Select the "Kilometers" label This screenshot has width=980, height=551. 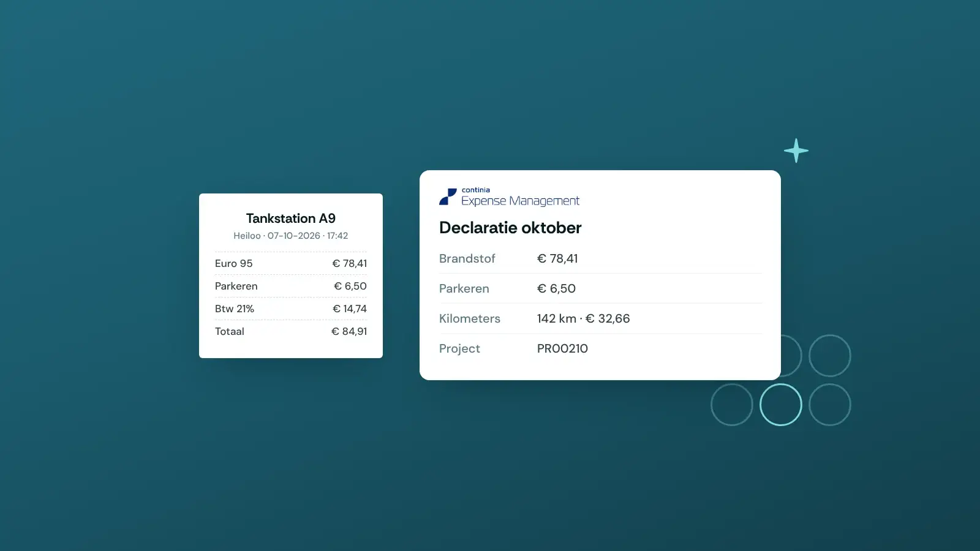470,318
